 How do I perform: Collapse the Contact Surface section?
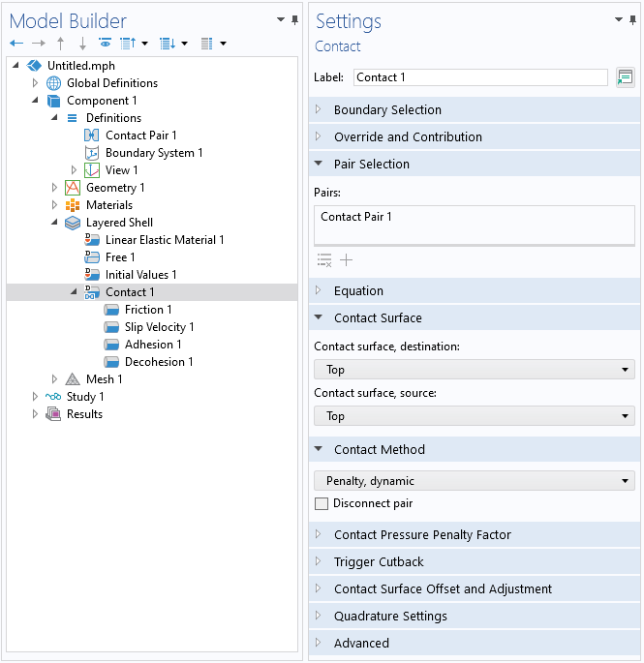tap(378, 318)
